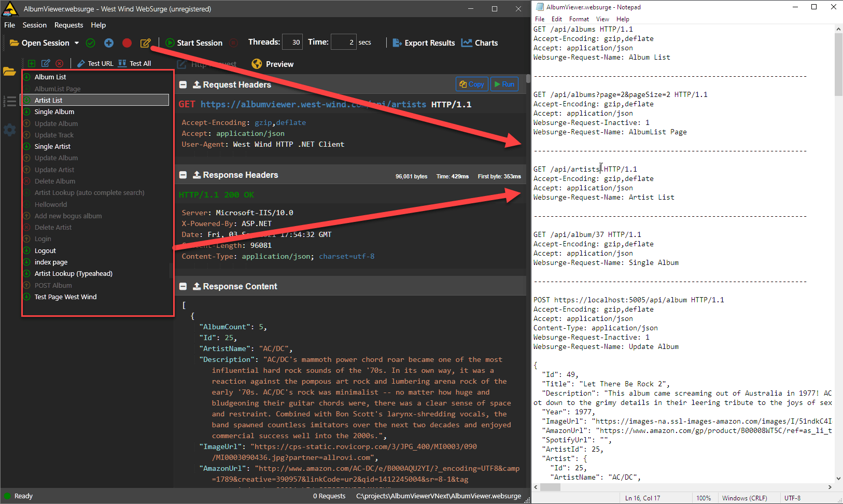
Task: Click Export Results in the toolbar
Action: 423,43
